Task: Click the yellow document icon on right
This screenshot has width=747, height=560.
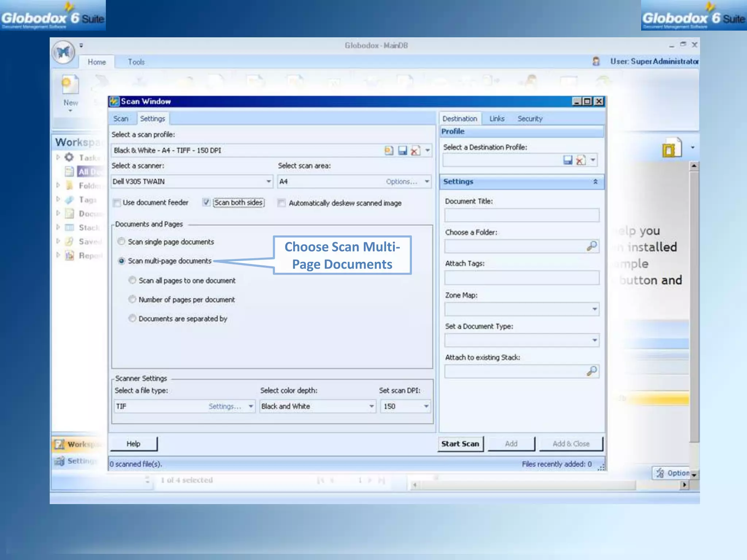Action: click(671, 147)
